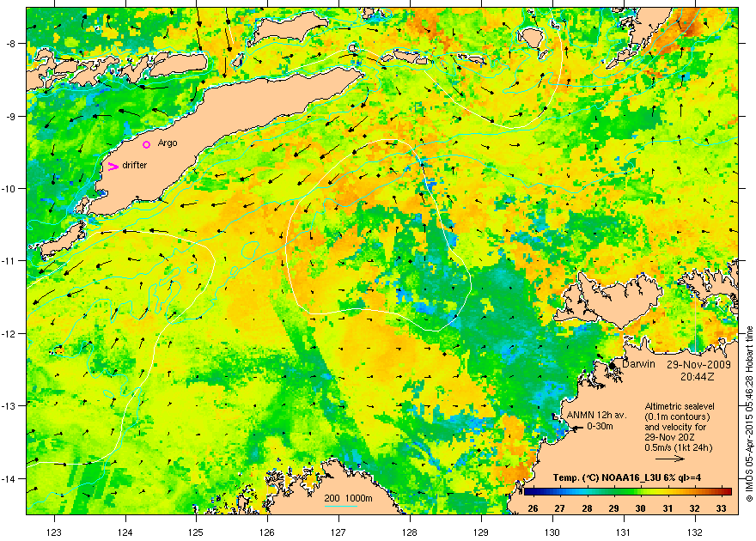The width and height of the screenshot is (756, 541).
Task: Click the longitude axis label '127'
Action: coord(338,532)
